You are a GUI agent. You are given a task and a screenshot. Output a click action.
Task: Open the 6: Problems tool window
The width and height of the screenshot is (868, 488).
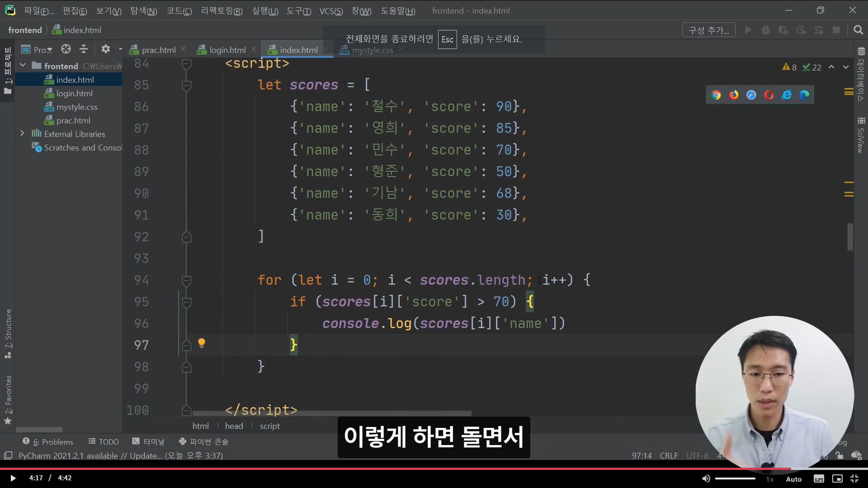[48, 441]
